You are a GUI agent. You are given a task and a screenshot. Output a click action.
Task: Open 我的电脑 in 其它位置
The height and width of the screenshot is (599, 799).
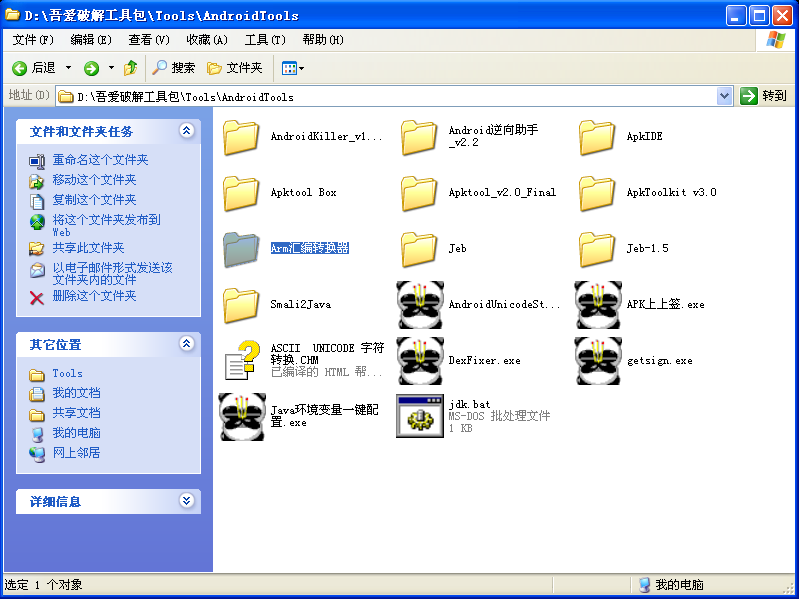(76, 433)
